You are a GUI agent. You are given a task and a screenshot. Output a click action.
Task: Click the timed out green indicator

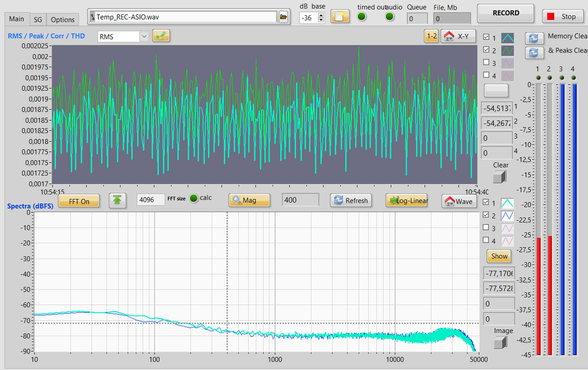362,16
